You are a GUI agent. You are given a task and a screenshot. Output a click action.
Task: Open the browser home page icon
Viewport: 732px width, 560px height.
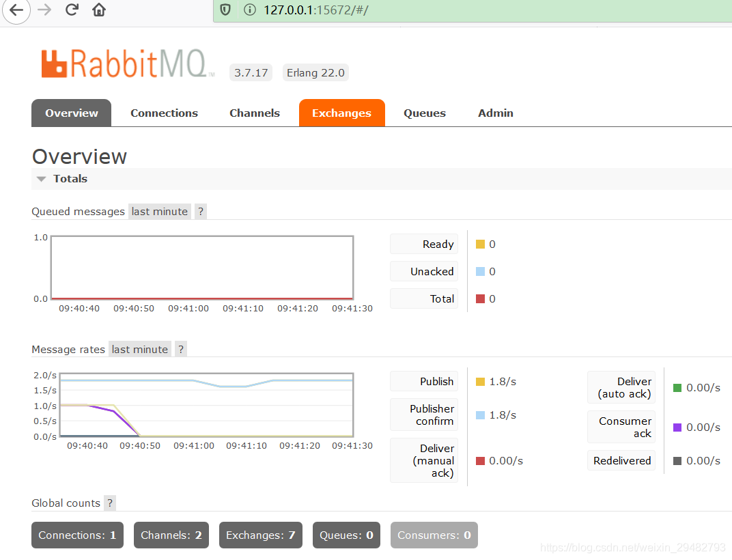click(99, 10)
